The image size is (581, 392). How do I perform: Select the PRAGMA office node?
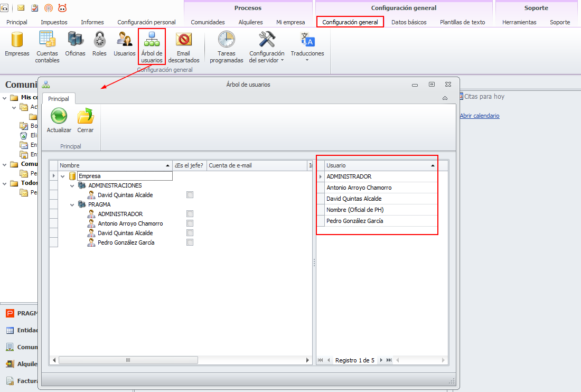coord(99,204)
